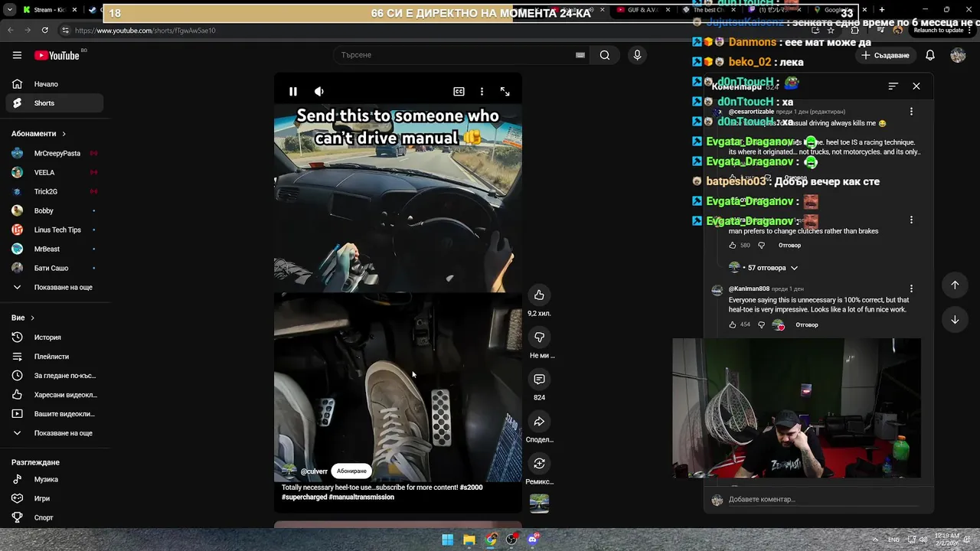Viewport: 980px width, 551px height.
Task: Go to next Short with down arrow
Action: click(x=955, y=320)
